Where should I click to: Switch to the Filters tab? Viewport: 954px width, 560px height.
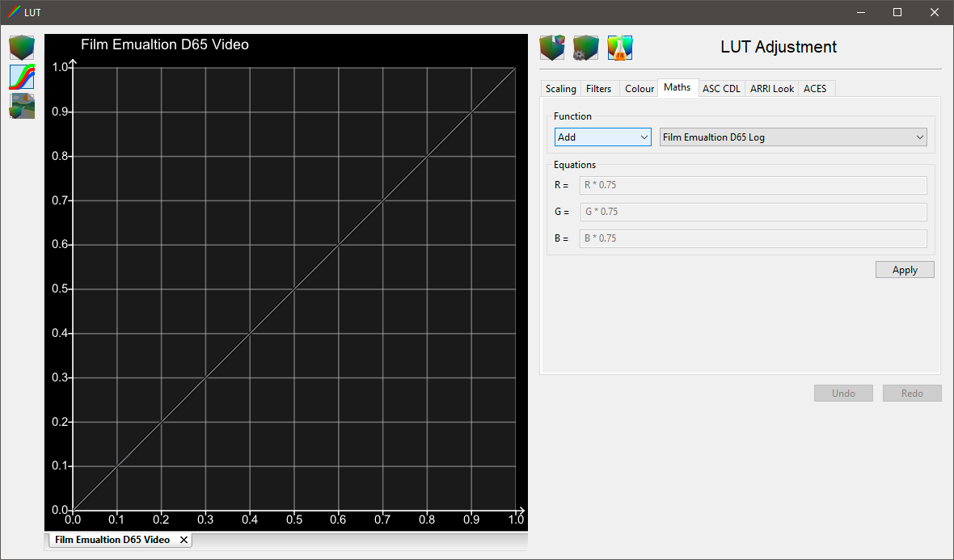point(599,88)
